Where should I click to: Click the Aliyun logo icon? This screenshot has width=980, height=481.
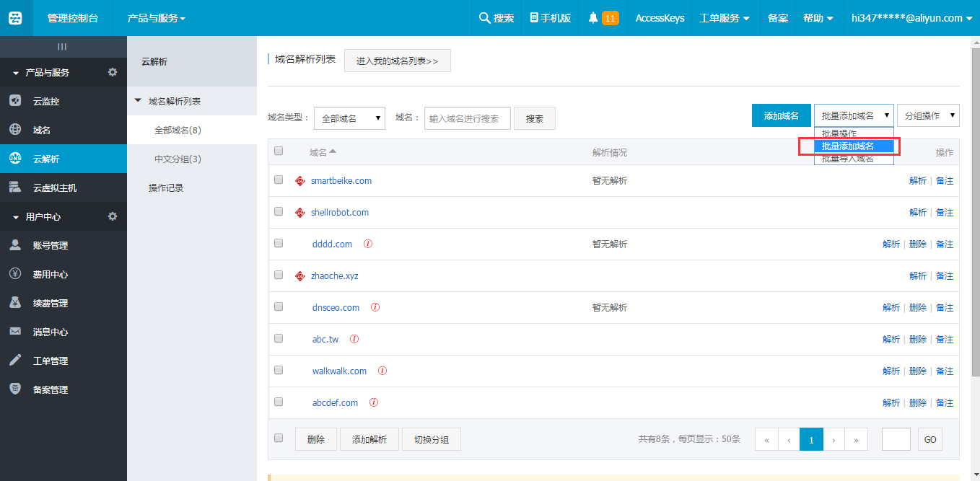coord(15,18)
